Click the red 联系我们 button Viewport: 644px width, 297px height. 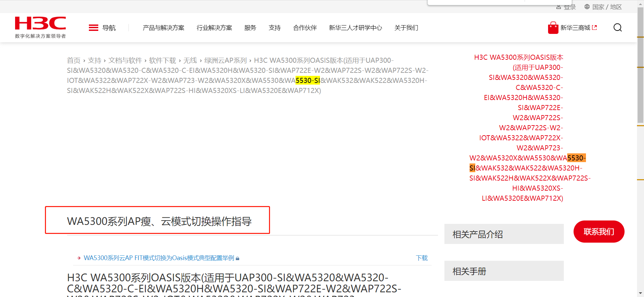pos(599,232)
